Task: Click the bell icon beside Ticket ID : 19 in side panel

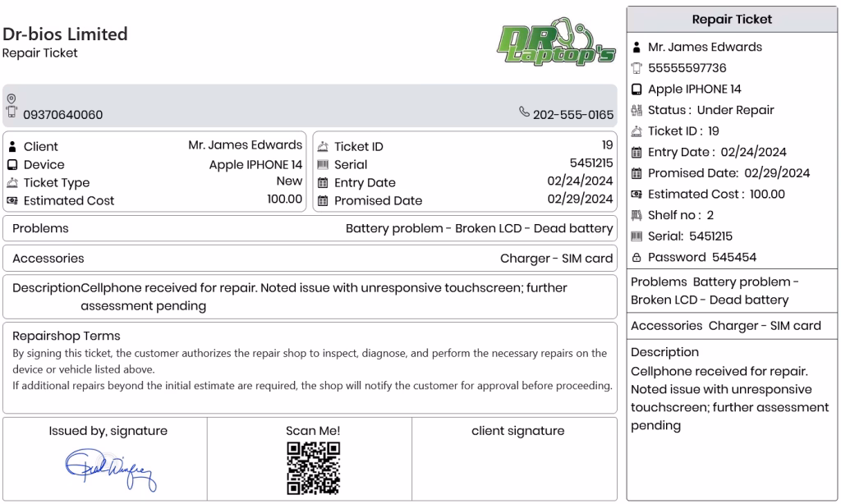Action: point(636,131)
